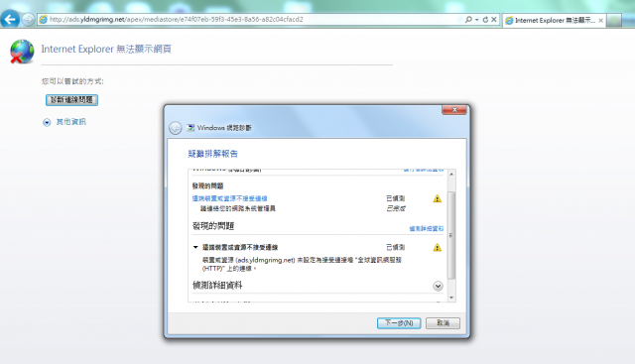635x364 pixels.
Task: Click the upper yellow warning icon
Action: (x=437, y=198)
